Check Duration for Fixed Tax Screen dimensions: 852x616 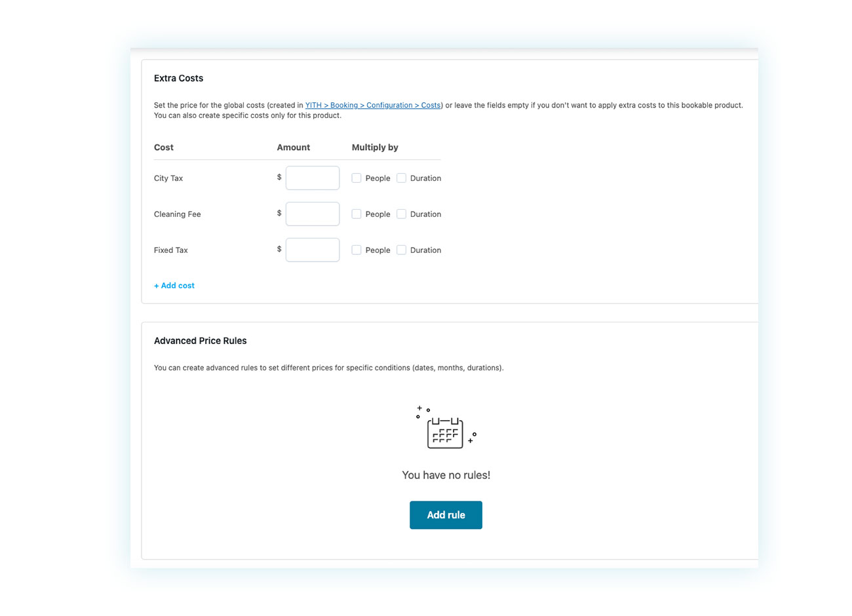click(x=402, y=250)
